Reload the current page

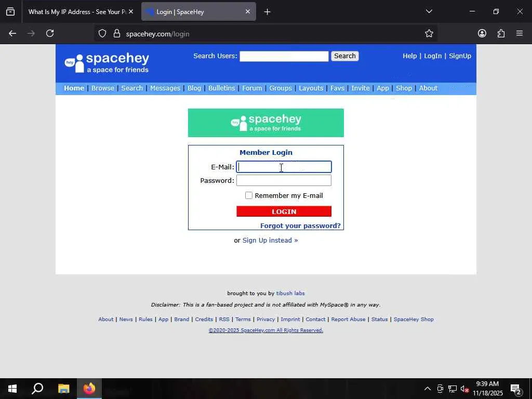pos(50,33)
